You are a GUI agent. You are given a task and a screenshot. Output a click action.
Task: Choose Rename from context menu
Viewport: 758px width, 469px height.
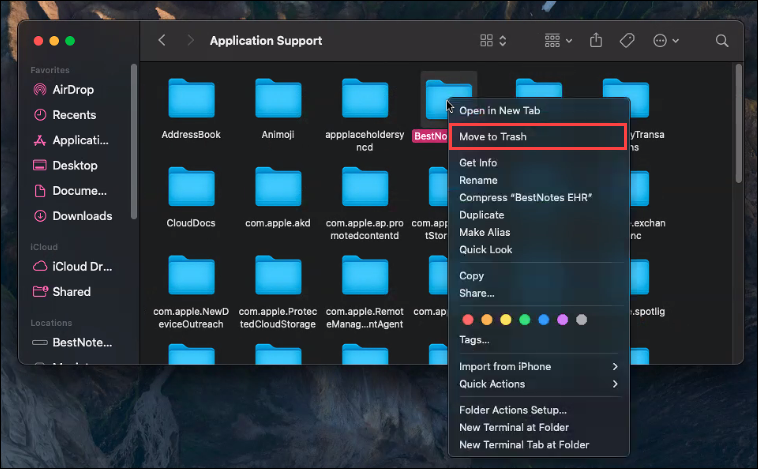[x=539, y=180]
